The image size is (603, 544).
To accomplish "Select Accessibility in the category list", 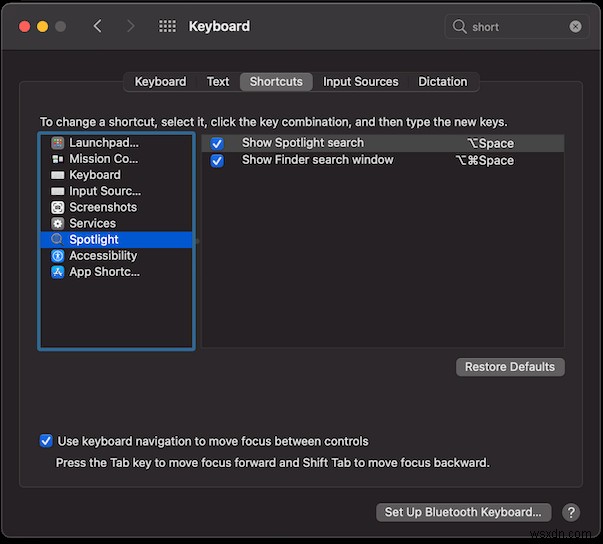I will [116, 256].
